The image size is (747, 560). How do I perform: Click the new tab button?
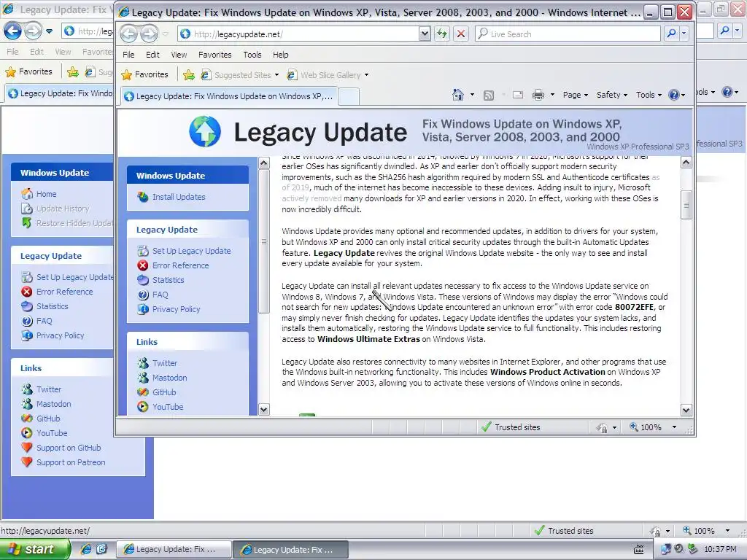[x=348, y=97]
